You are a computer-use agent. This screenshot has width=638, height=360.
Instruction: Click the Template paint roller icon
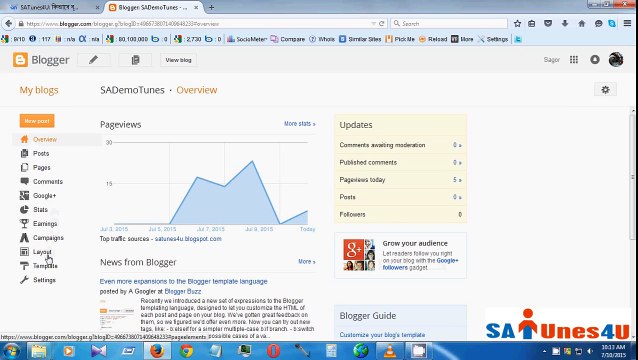coord(24,266)
